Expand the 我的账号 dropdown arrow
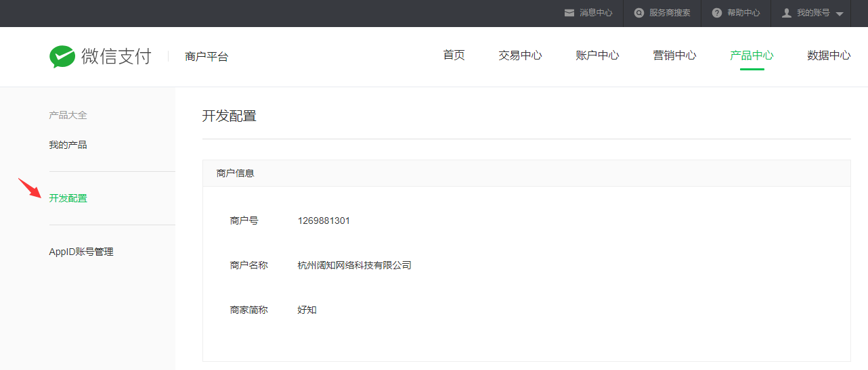This screenshot has width=868, height=370. click(840, 14)
